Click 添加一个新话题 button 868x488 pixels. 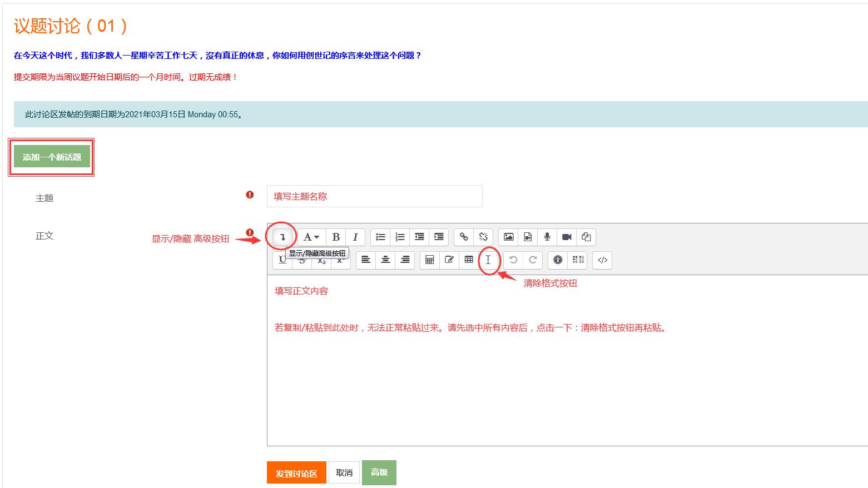pos(52,157)
